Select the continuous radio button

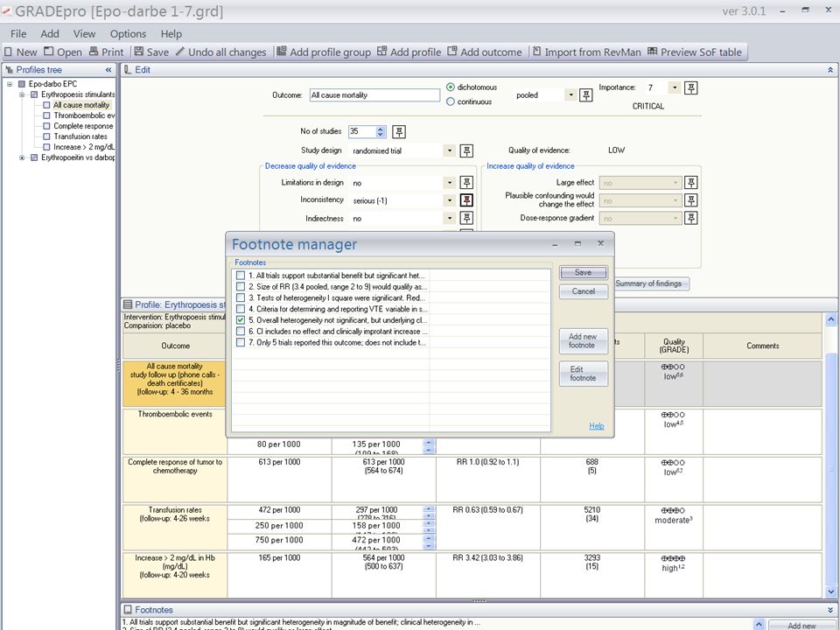pyautogui.click(x=451, y=101)
